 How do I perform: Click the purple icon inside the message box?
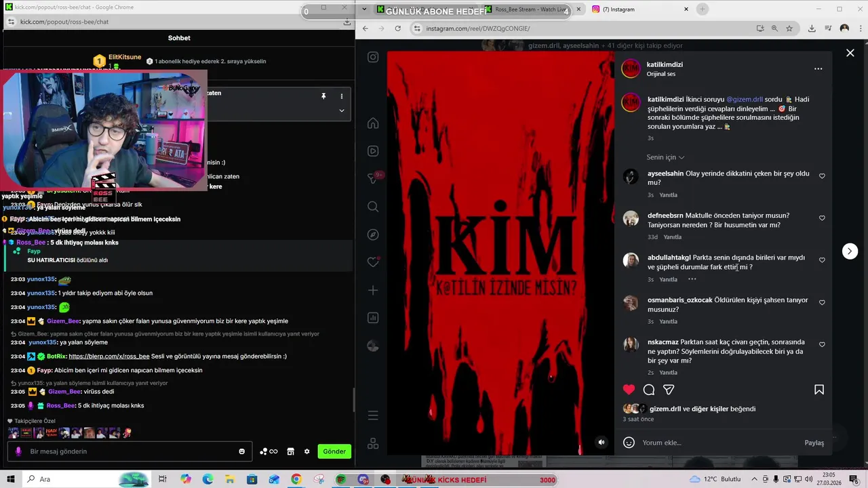pos(18,451)
